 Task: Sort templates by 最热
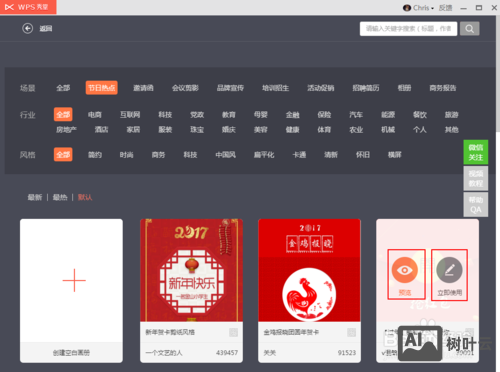pyautogui.click(x=60, y=197)
